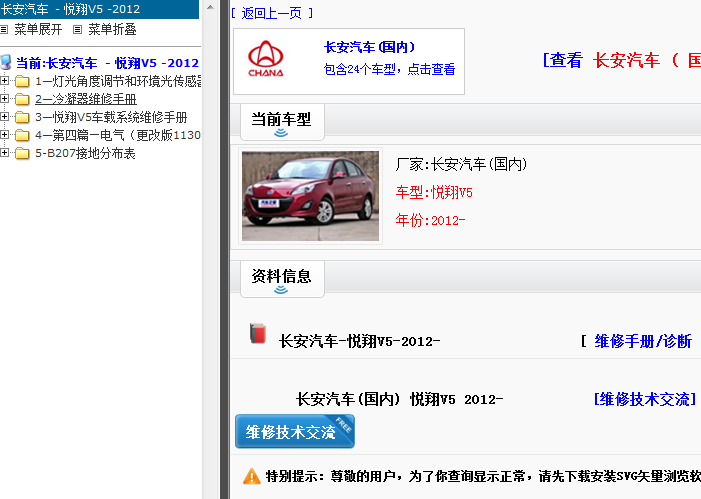Click the 维修手册/诊断 link
Image resolution: width=701 pixels, height=499 pixels.
(643, 341)
